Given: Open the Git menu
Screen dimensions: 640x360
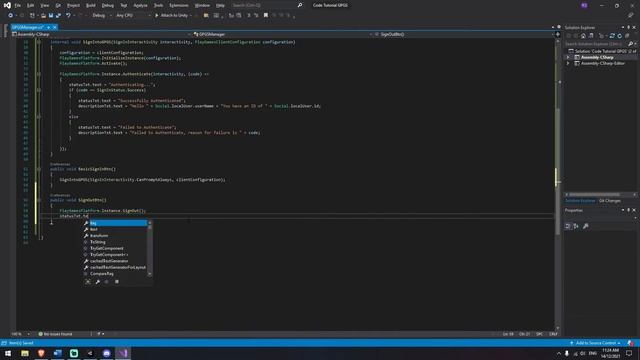Looking at the screenshot, I should tap(58, 5).
